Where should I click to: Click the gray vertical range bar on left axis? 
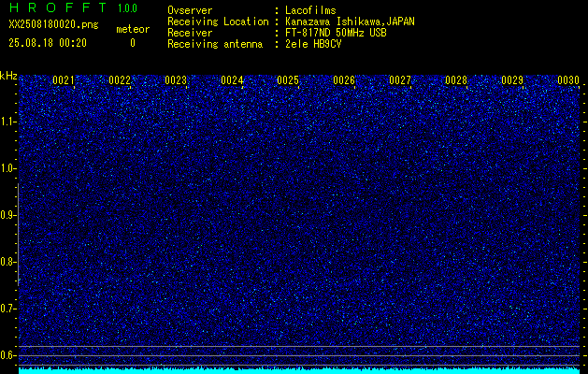(19, 235)
